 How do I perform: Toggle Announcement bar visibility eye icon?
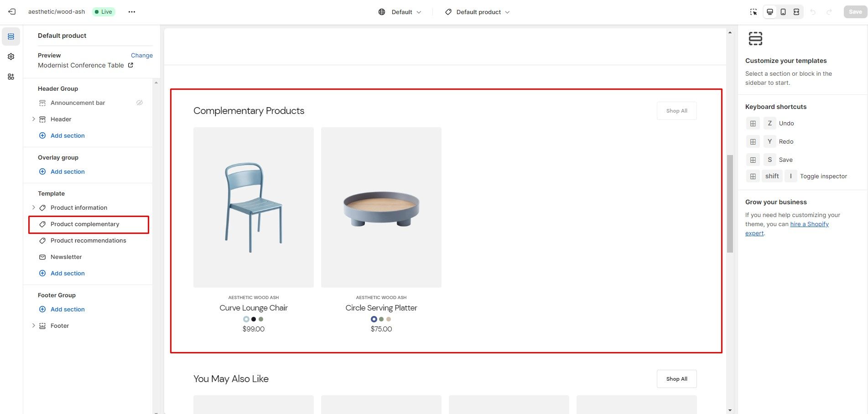pyautogui.click(x=140, y=103)
